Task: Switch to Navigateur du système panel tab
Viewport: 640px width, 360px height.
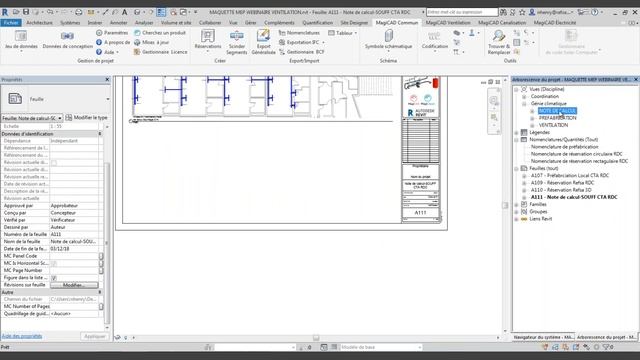Action: tap(543, 337)
